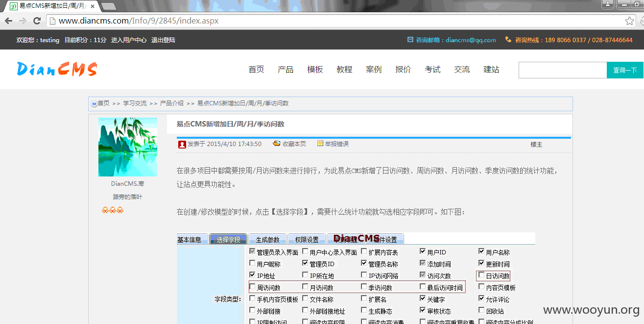Select the 权限设置 tab in the embedded screenshot
The width and height of the screenshot is (644, 324).
(307, 239)
